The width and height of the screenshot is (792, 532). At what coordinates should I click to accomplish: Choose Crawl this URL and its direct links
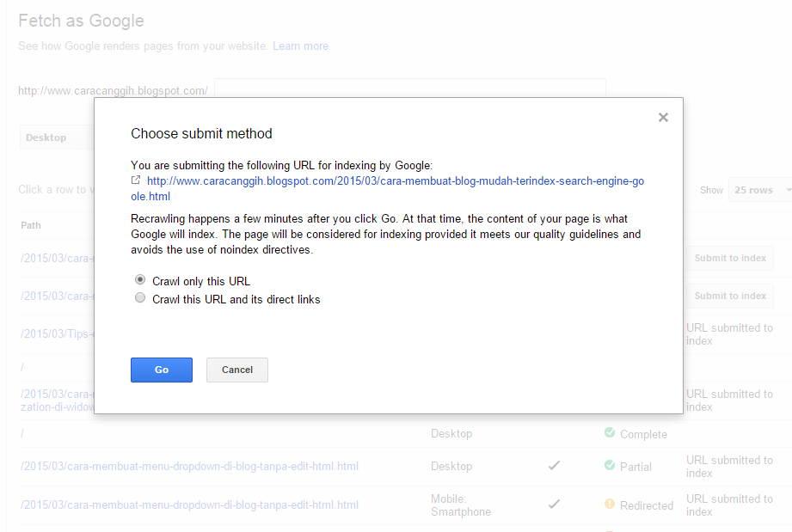[x=138, y=297]
